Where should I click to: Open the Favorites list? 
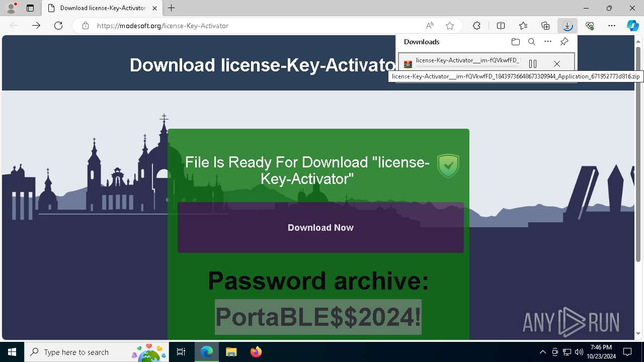pos(523,26)
